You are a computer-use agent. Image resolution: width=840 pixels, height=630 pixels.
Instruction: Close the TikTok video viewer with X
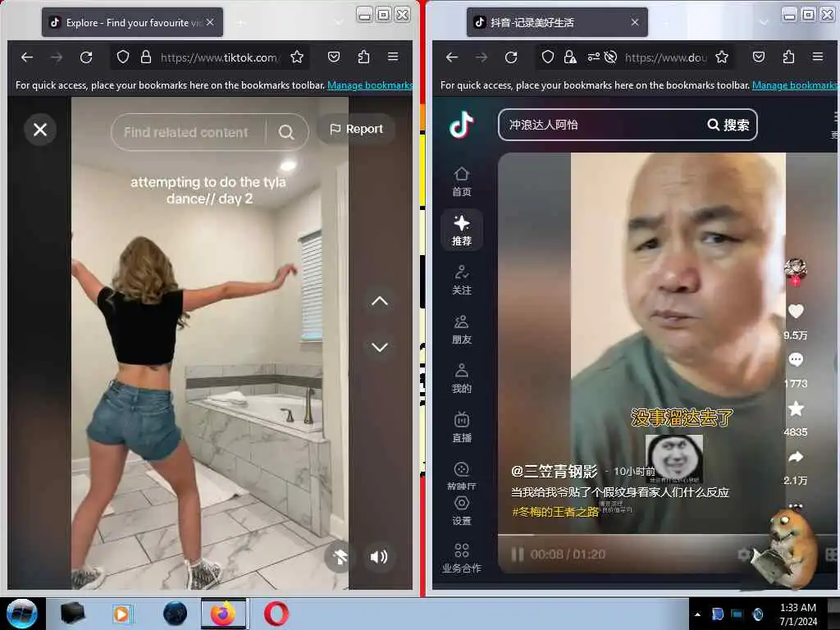(x=40, y=130)
